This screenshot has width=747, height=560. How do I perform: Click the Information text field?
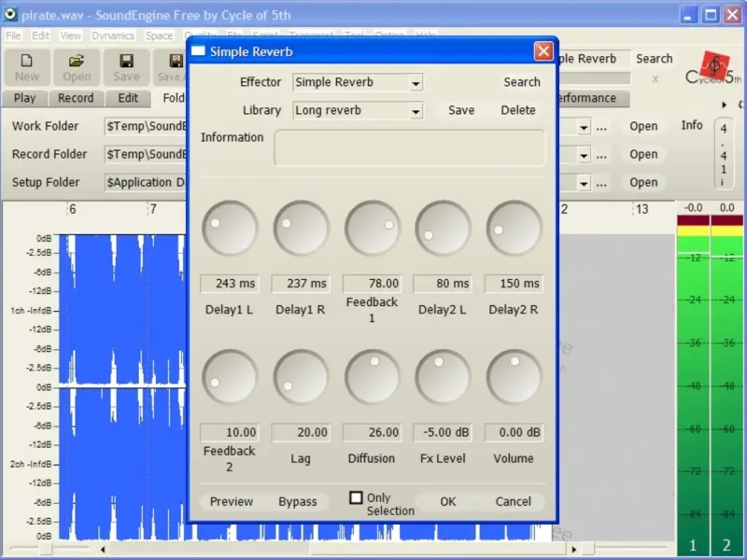(x=409, y=148)
